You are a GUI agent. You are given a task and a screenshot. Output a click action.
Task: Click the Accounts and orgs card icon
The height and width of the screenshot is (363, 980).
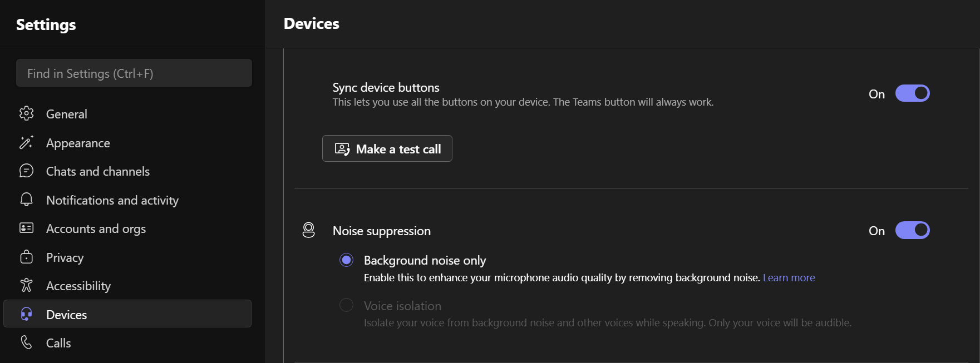click(26, 228)
